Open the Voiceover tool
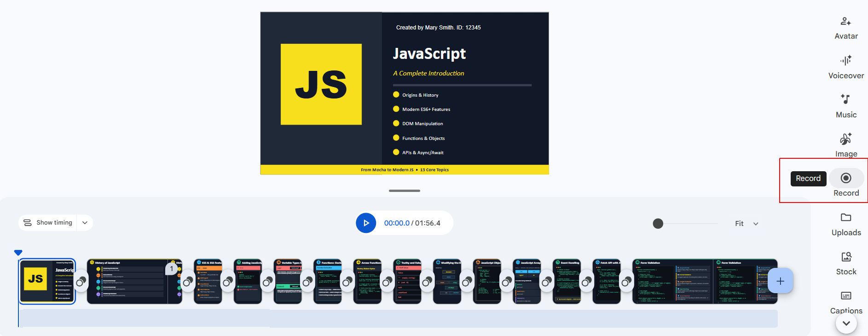 (x=846, y=67)
